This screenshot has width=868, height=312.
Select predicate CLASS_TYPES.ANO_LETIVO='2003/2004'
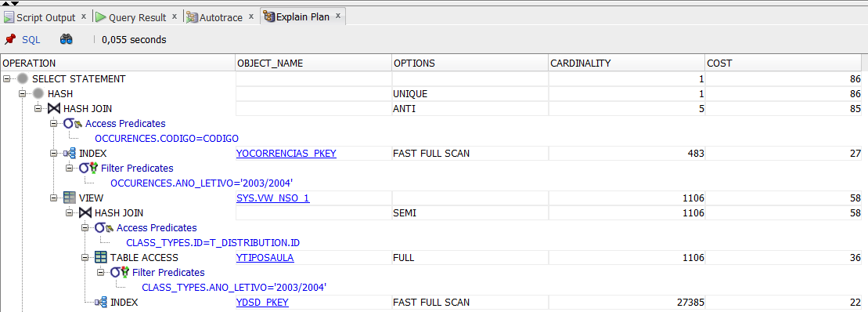coord(234,287)
